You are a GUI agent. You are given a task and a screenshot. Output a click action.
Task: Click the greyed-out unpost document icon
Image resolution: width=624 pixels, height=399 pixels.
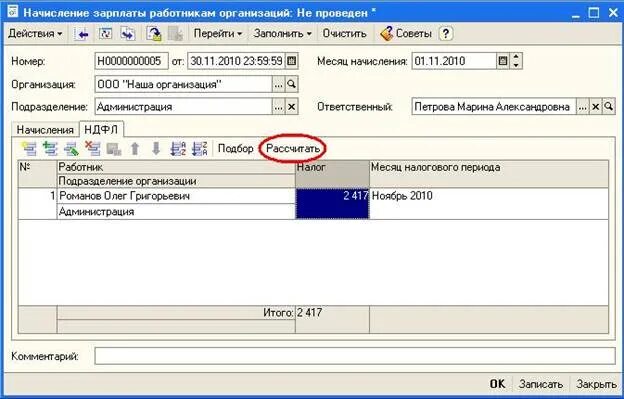(x=175, y=34)
